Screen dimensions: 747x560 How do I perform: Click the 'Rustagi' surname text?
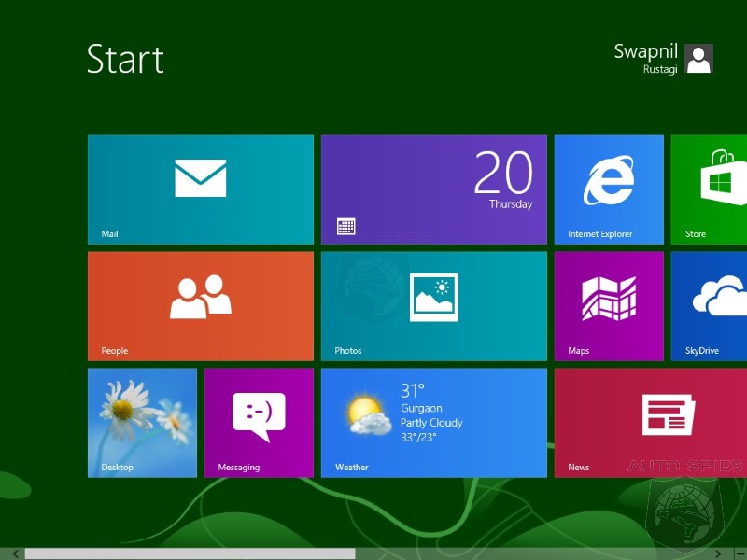pyautogui.click(x=660, y=69)
